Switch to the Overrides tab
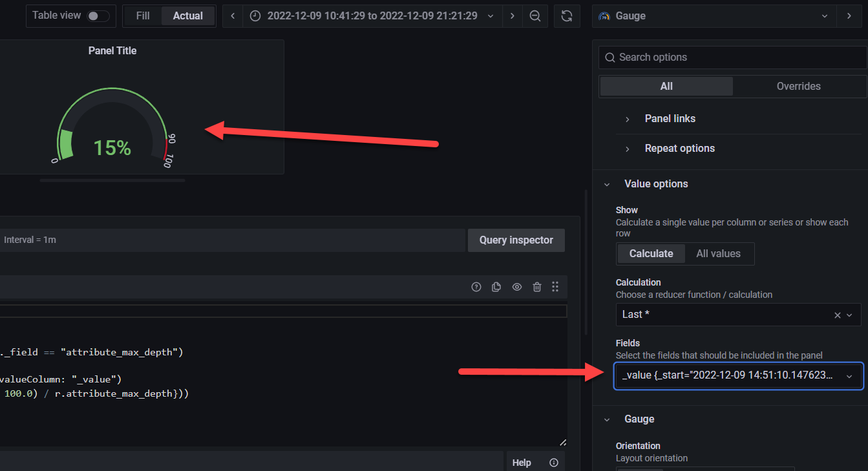This screenshot has height=471, width=868. coord(799,85)
